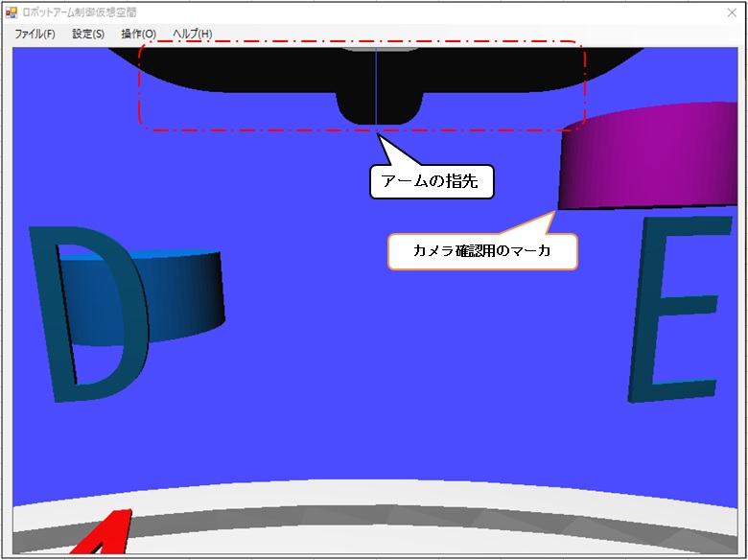Select the magenta camera marker cylinder
Viewport: 748px width, 560px height.
[648, 155]
